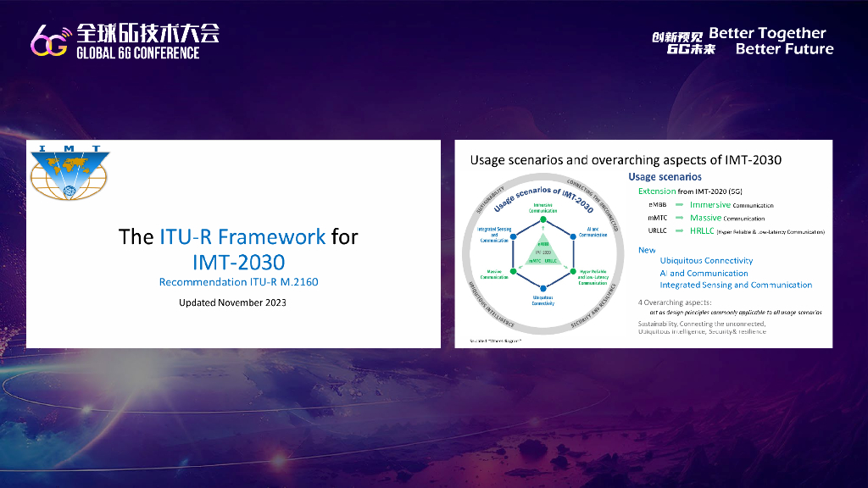Screen dimensions: 868x488
Task: Click 'GLOBAL 6G CONFERENCE' text
Action: (138, 53)
